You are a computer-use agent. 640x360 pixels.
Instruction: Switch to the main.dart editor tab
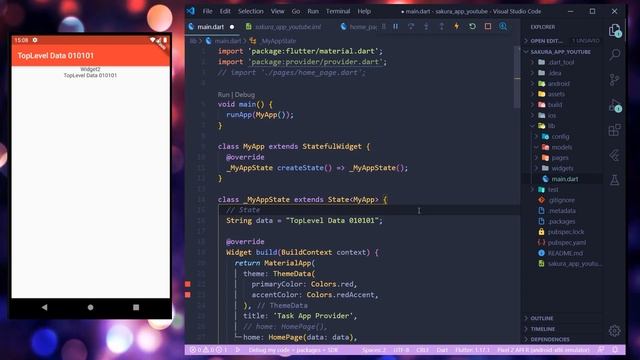(211, 27)
